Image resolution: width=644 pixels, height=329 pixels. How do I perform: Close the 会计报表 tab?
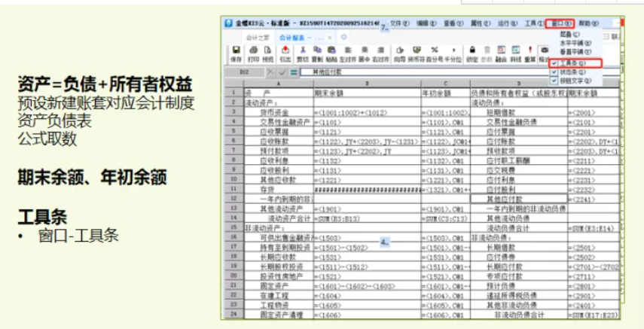point(330,38)
